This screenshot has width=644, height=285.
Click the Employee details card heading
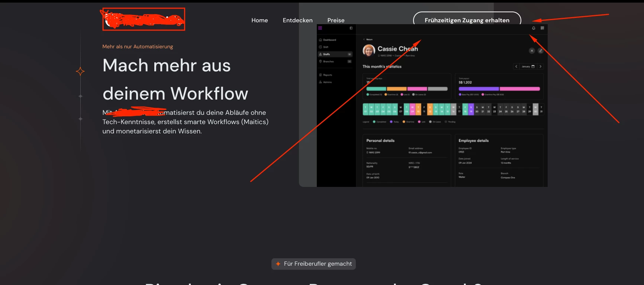(474, 140)
